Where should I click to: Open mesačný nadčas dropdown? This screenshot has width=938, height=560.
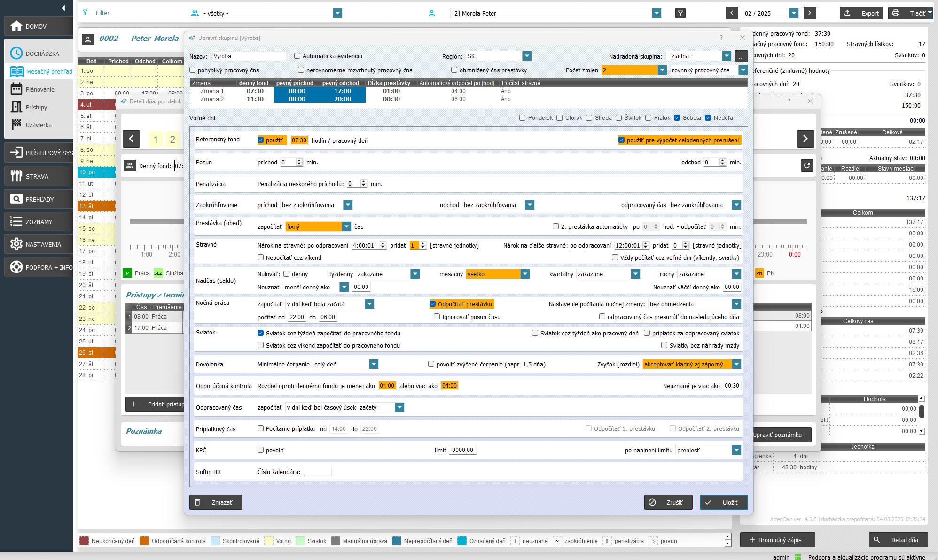pyautogui.click(x=525, y=274)
